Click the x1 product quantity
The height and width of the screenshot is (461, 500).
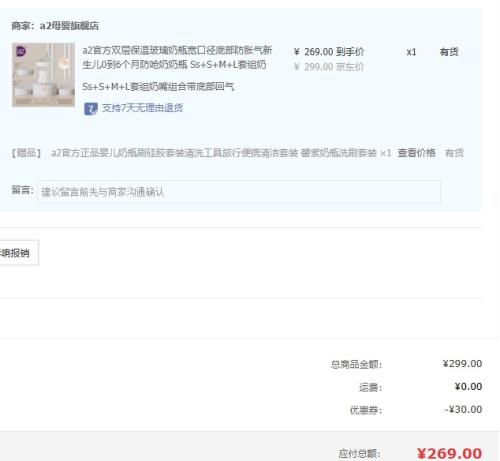(411, 52)
